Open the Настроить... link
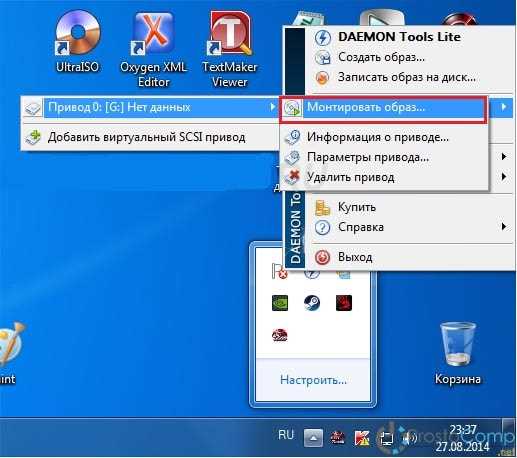 pyautogui.click(x=313, y=380)
